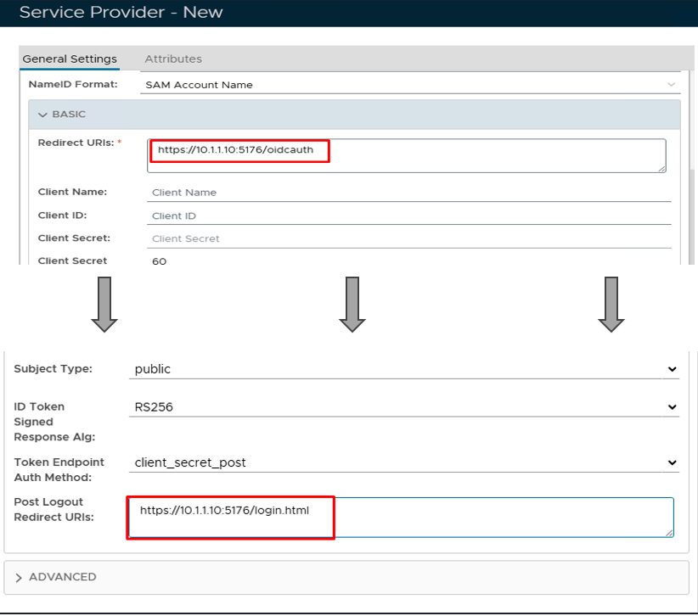Open the ID Token Signed Response Alg dropdown

click(x=405, y=407)
